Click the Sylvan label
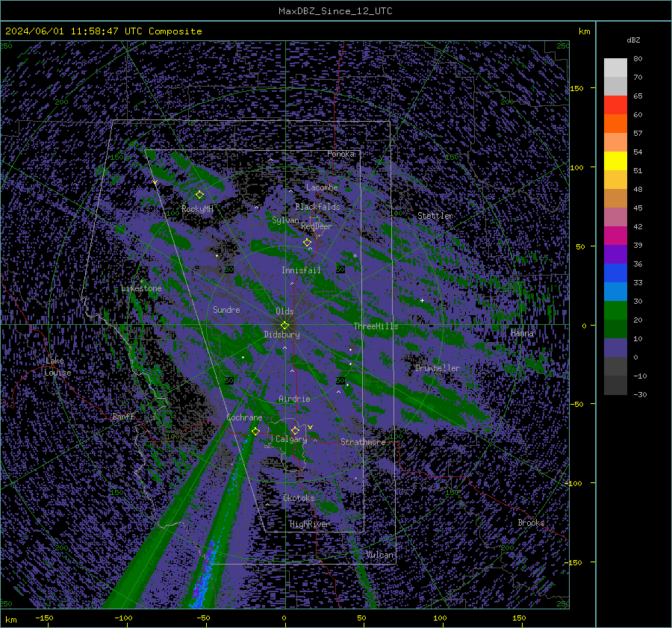The width and height of the screenshot is (672, 628). [x=285, y=220]
